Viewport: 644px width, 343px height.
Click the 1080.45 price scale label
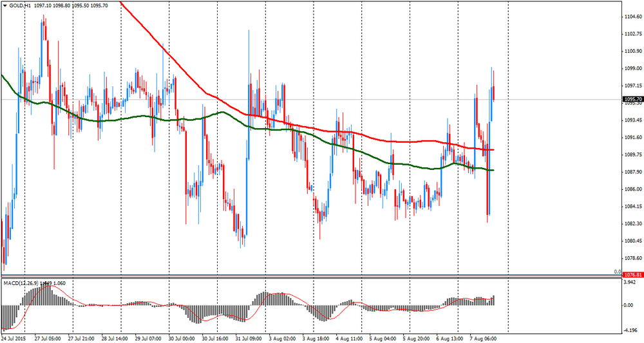pyautogui.click(x=633, y=241)
